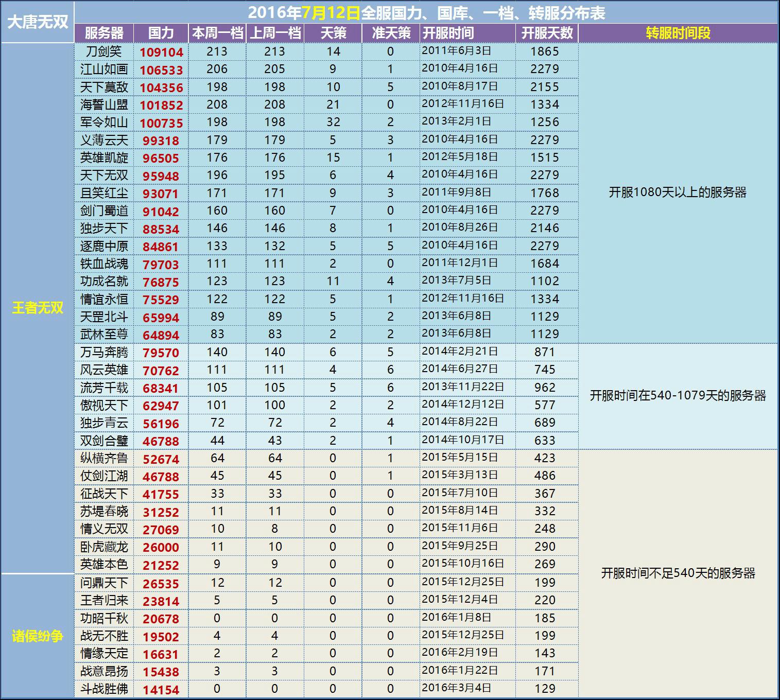
Task: Click the 服务器 column header
Action: pyautogui.click(x=104, y=33)
